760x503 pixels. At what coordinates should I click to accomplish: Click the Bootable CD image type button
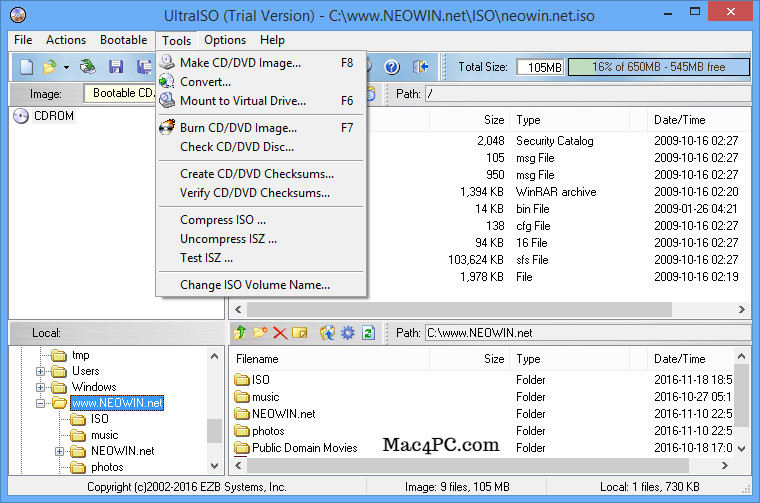(120, 93)
